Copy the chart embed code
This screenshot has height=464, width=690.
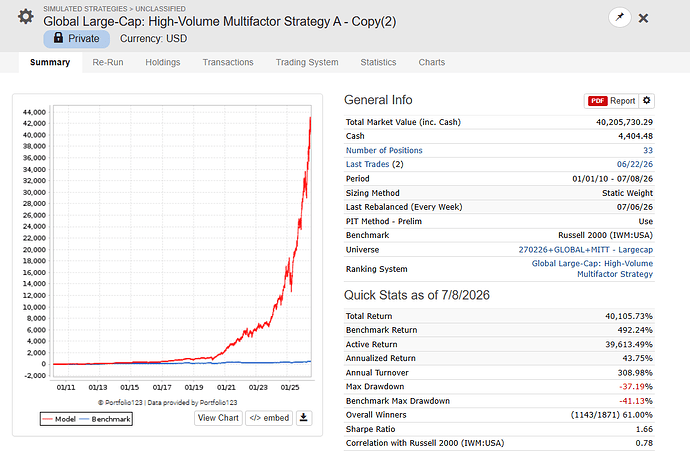(x=269, y=418)
